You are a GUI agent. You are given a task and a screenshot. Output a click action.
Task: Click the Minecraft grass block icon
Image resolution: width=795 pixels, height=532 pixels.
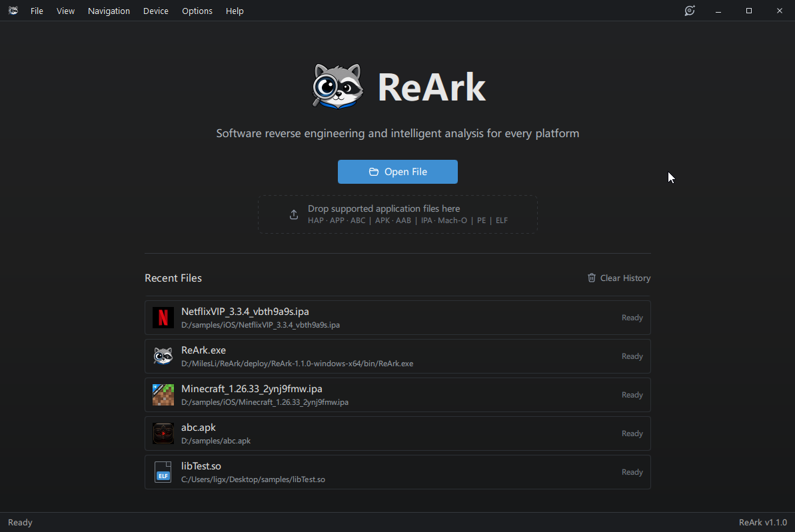point(163,395)
